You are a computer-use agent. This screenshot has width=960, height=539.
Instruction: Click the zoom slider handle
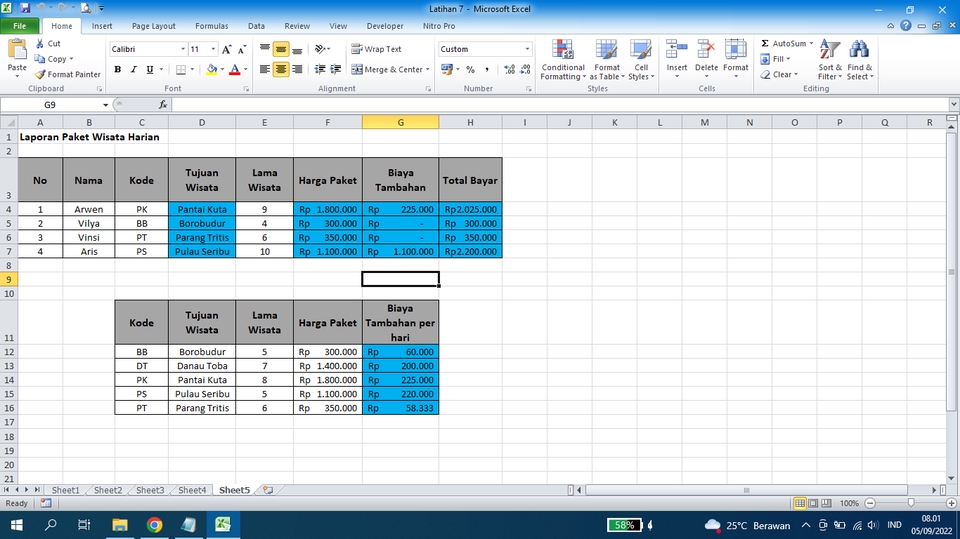point(911,503)
